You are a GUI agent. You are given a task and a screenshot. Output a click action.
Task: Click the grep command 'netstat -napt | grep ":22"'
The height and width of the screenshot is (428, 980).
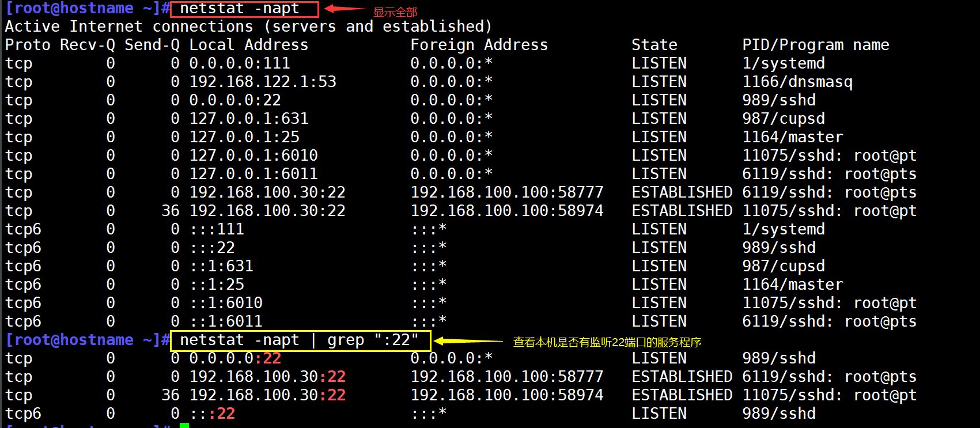pyautogui.click(x=300, y=340)
